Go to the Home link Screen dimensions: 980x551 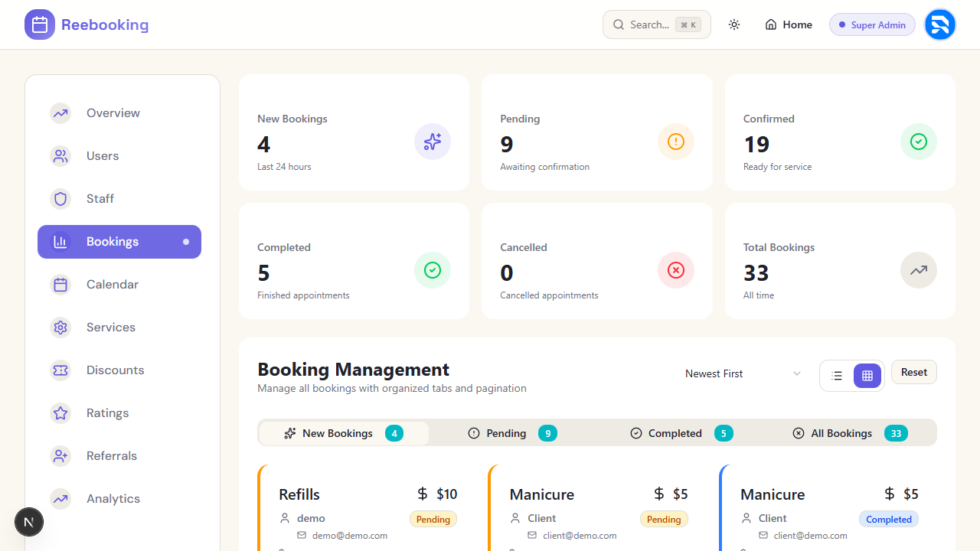[x=789, y=24]
